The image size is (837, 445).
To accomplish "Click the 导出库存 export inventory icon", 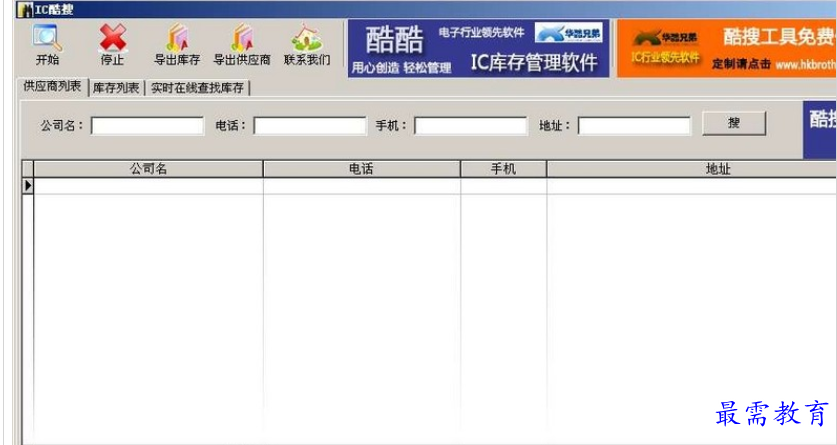I will click(177, 38).
